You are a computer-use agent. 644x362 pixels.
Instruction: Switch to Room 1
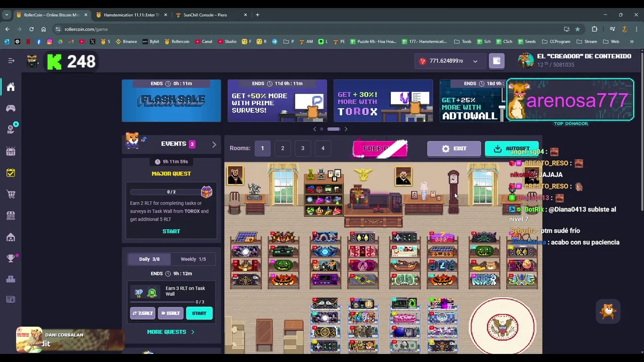click(262, 148)
